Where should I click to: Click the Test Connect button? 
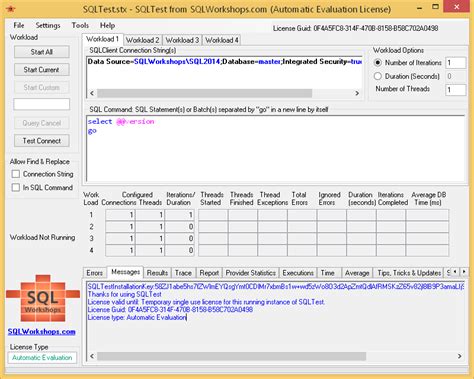pyautogui.click(x=42, y=141)
